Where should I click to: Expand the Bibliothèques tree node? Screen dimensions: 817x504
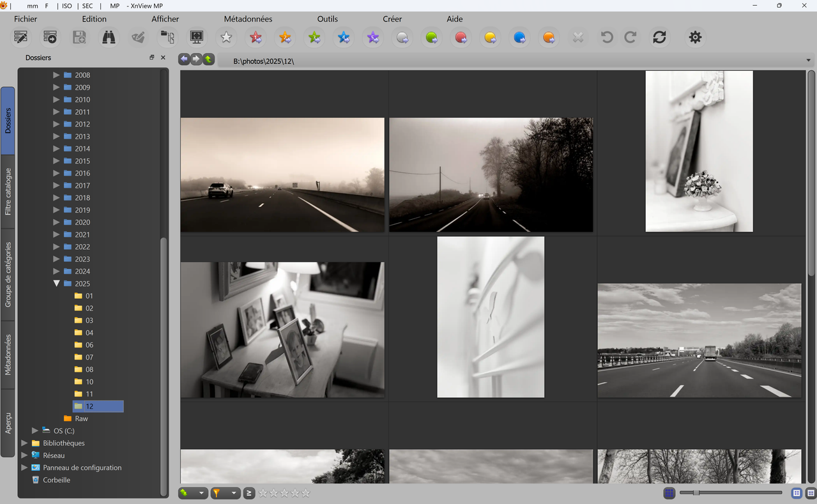(x=24, y=443)
